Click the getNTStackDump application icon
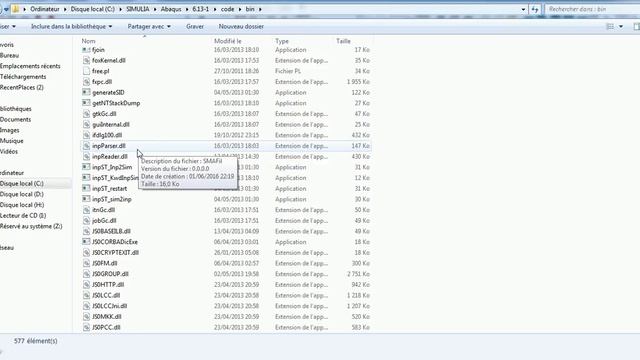 click(x=86, y=103)
